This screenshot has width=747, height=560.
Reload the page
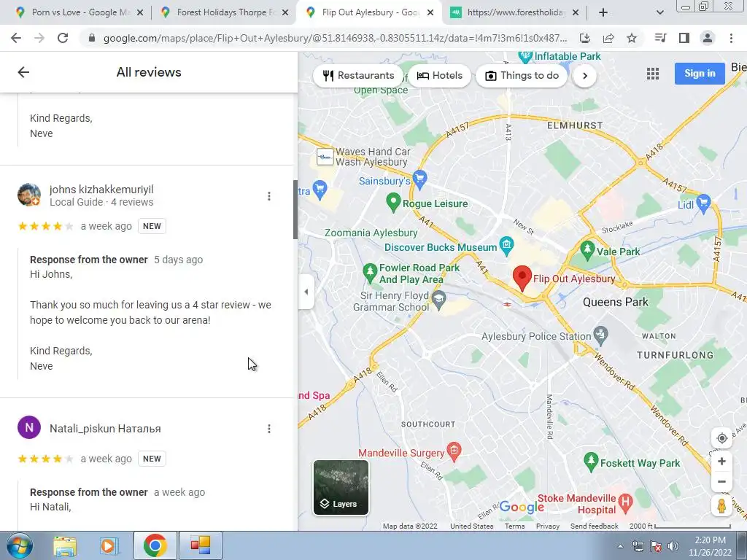[x=63, y=38]
